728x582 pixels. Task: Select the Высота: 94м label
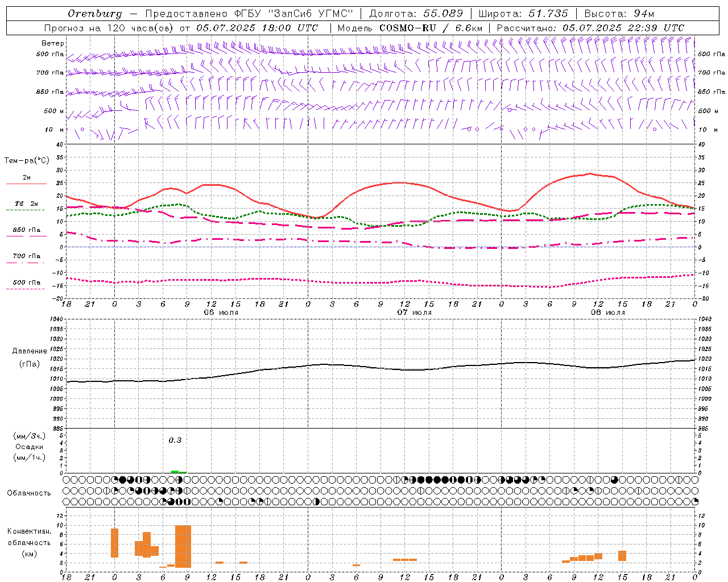[x=619, y=14]
